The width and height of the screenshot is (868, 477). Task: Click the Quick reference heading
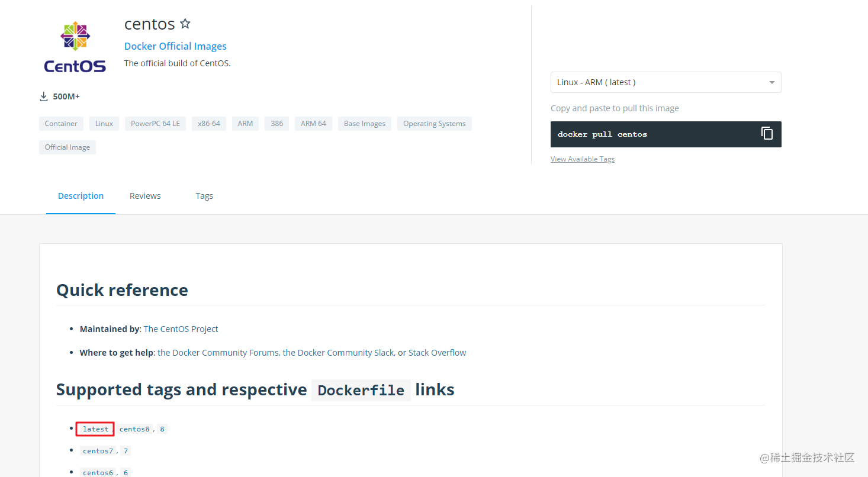[x=122, y=290]
